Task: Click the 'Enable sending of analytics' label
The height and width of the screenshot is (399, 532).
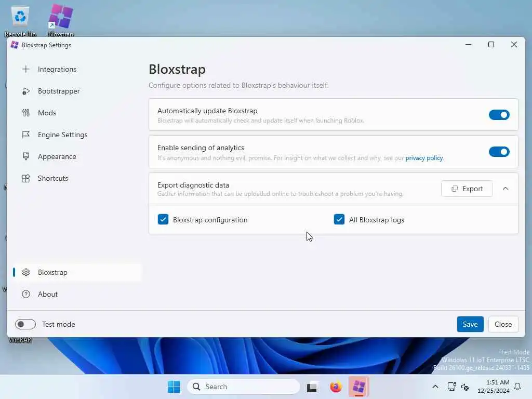Action: pyautogui.click(x=201, y=148)
